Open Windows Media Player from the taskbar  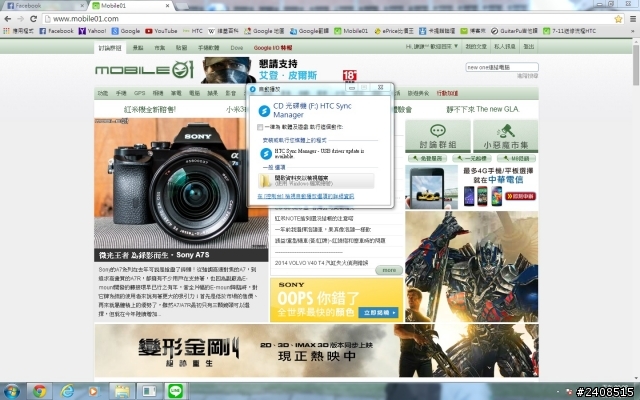pos(93,391)
